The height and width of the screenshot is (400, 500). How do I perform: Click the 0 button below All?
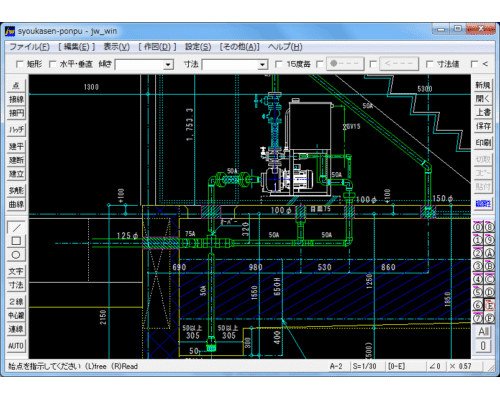tap(483, 346)
